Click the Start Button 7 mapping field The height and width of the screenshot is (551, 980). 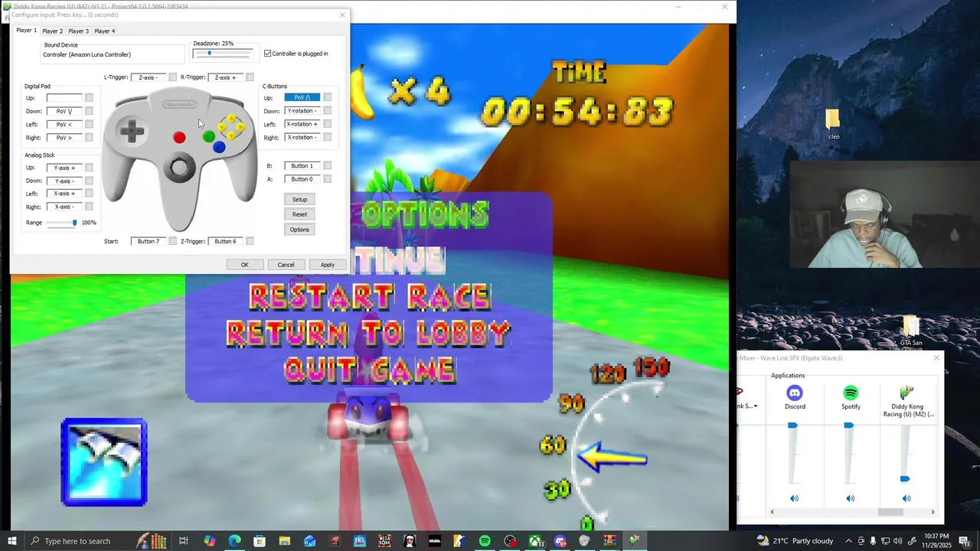[149, 241]
